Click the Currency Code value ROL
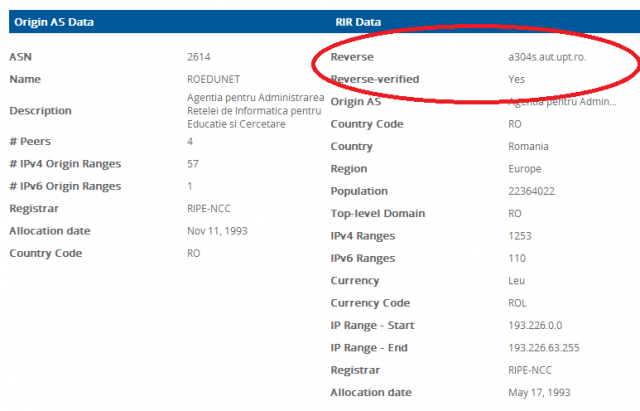Screen dimensions: 640x411 coord(517,303)
